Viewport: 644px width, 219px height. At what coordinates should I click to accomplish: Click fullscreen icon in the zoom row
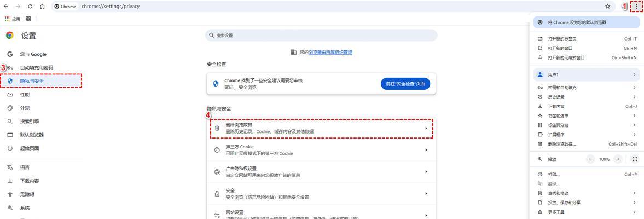pos(635,159)
